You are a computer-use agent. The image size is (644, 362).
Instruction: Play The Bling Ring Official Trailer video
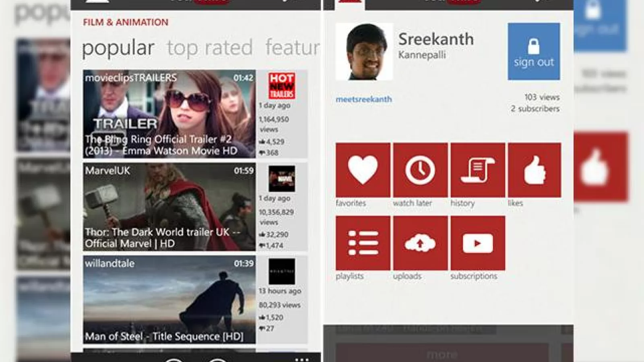coord(169,114)
